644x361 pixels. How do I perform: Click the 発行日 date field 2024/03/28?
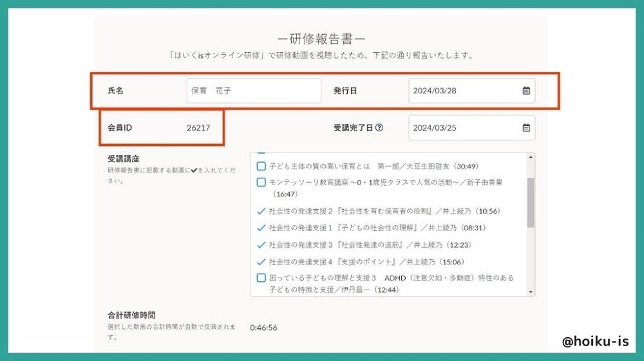coord(471,91)
